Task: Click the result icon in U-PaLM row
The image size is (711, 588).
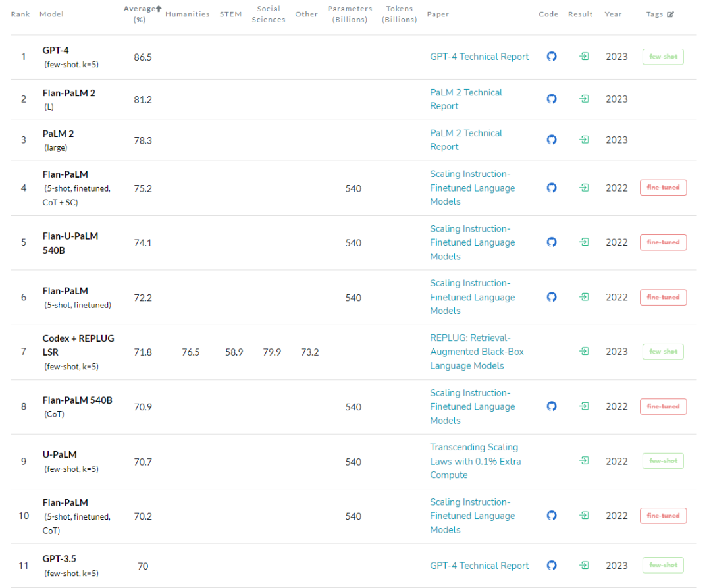Action: (x=584, y=461)
